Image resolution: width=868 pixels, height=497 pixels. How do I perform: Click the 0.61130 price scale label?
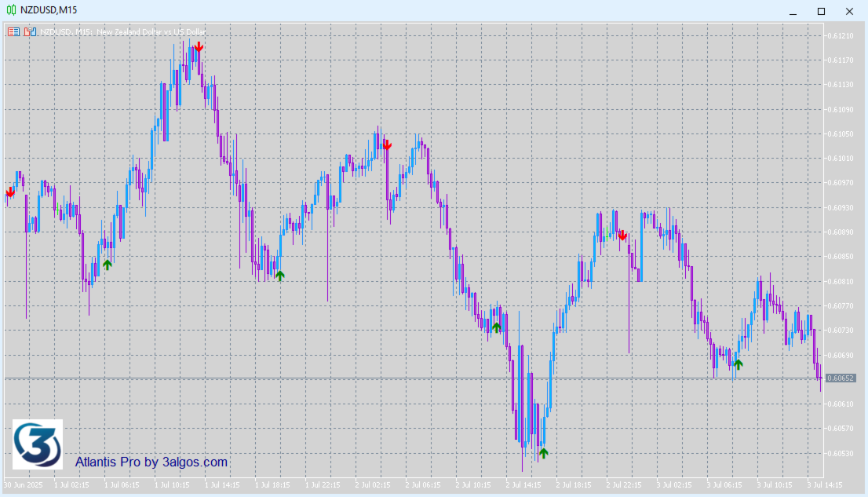[x=841, y=85]
